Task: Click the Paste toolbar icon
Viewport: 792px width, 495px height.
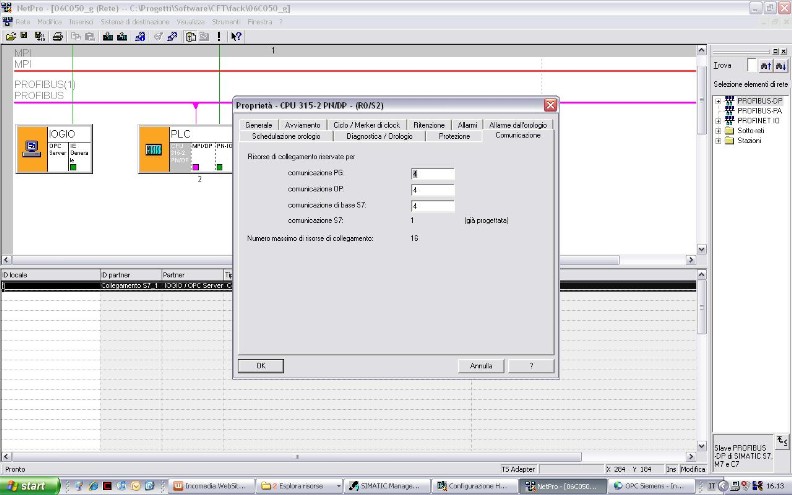Action: pyautogui.click(x=90, y=36)
